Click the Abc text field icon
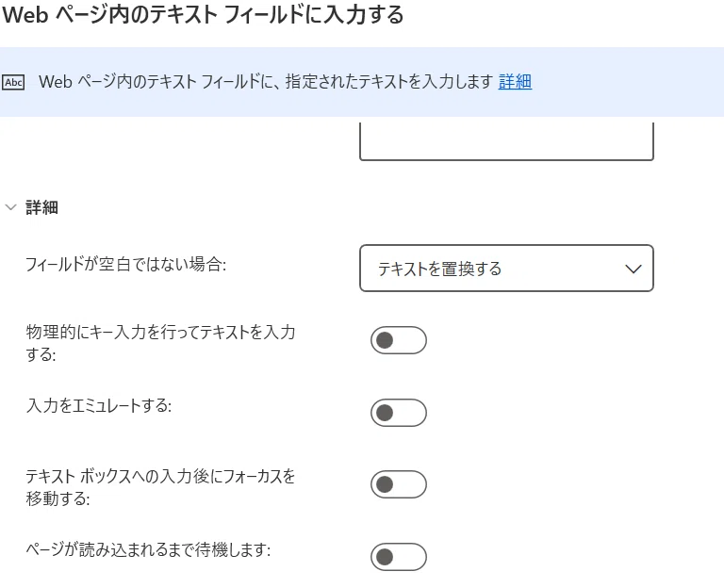This screenshot has height=588, width=724. point(13,82)
